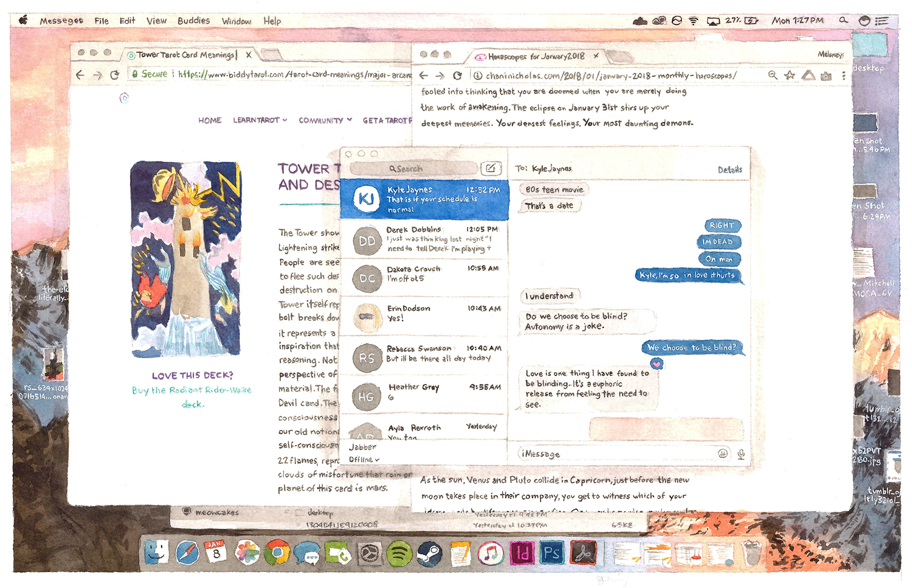Expand the Jabber Offline status dropdown
Screen dimensions: 912x588
(364, 459)
